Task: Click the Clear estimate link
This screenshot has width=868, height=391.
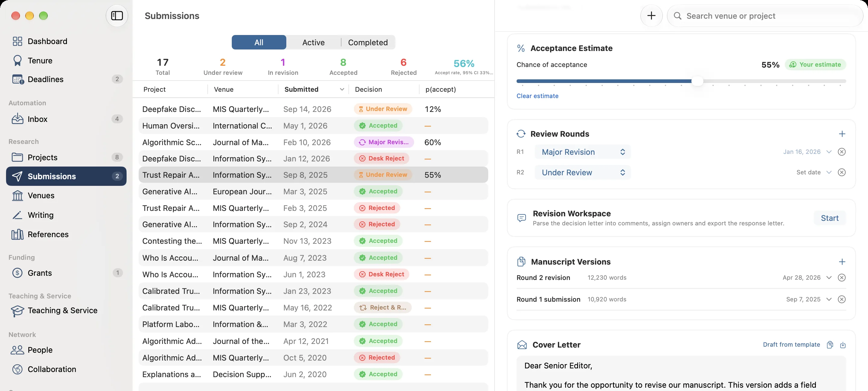Action: click(537, 96)
